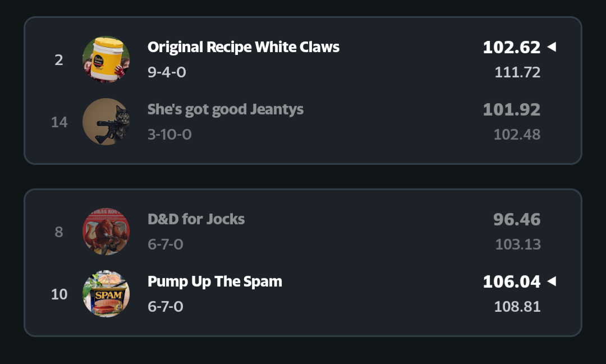Click the She's got good Jeantys cat avatar
The image size is (606, 364).
[106, 122]
